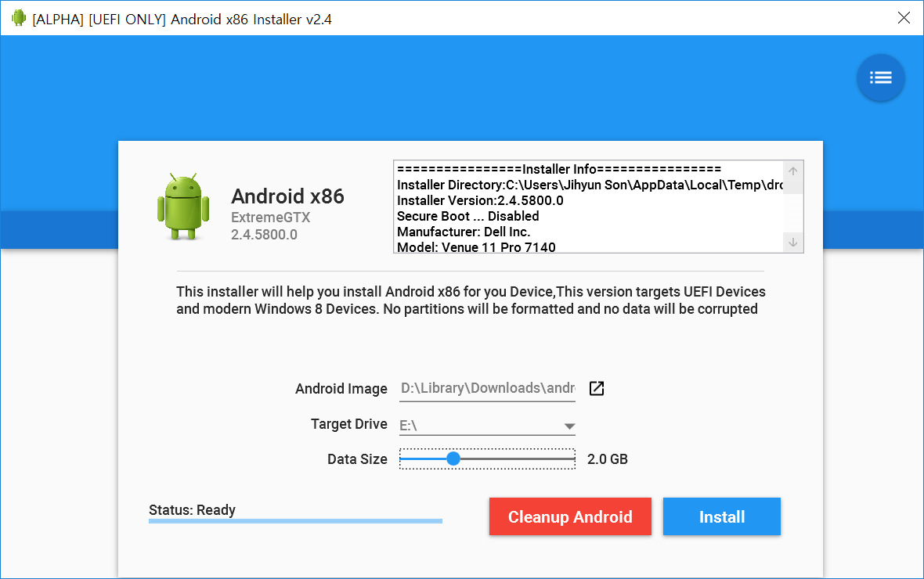Select the Data Size slider handle
The height and width of the screenshot is (579, 924).
[x=453, y=459]
